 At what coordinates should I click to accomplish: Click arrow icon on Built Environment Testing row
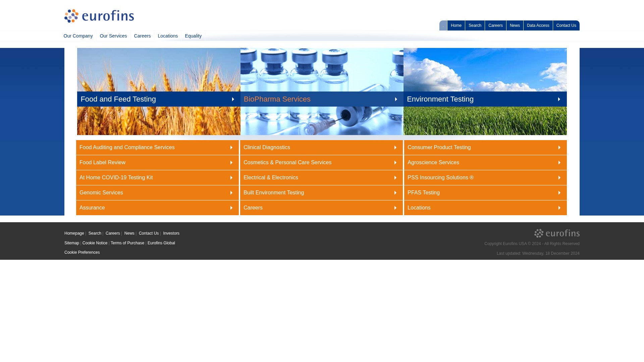coord(395,193)
